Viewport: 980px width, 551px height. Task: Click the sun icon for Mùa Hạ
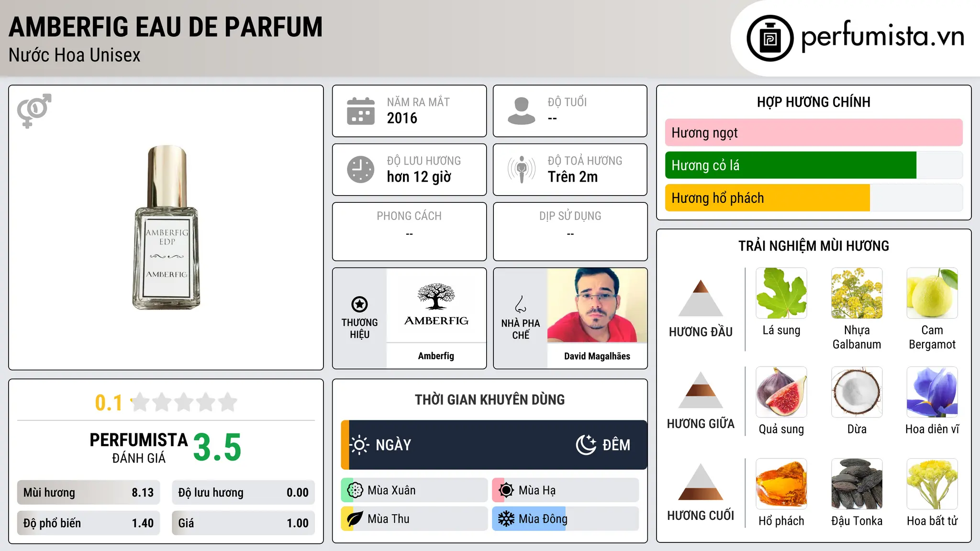pyautogui.click(x=506, y=490)
